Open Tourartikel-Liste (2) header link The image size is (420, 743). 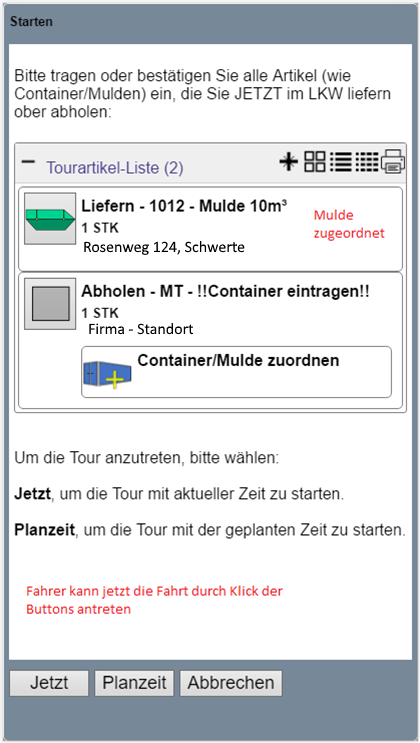coord(115,168)
